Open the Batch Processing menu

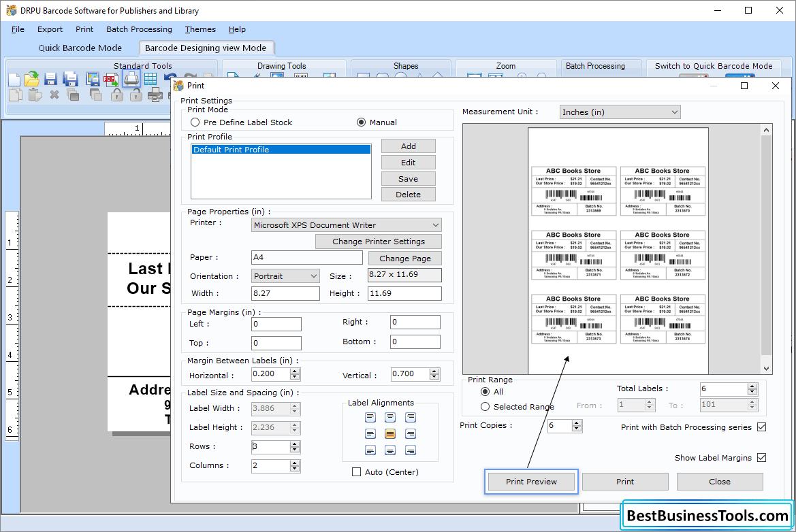[139, 29]
